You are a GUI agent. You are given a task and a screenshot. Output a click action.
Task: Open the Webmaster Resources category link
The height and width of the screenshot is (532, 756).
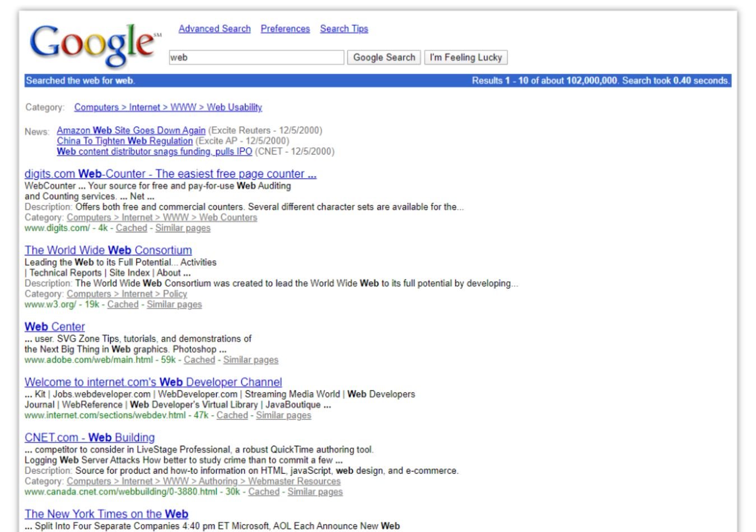pos(204,481)
